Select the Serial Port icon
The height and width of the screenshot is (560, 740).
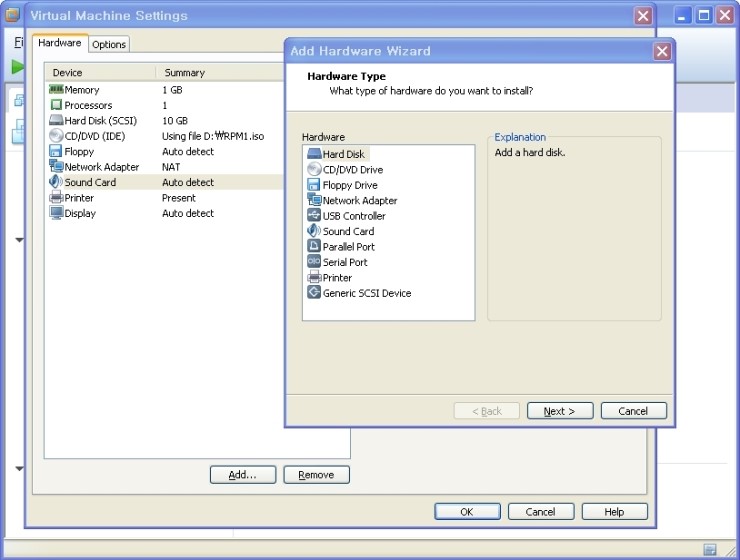(x=314, y=262)
